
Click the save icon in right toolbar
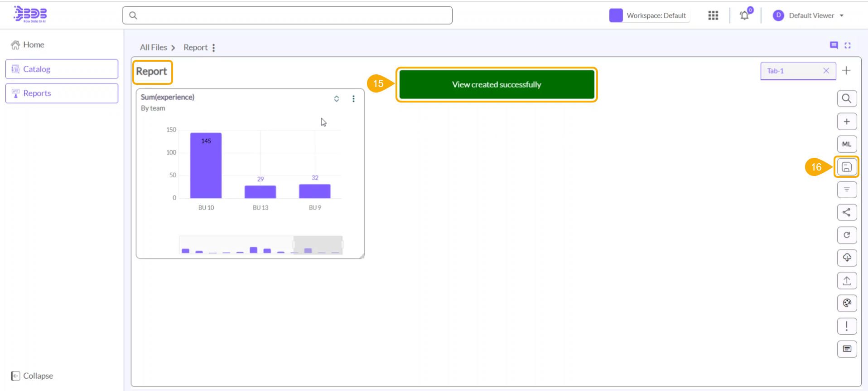point(846,167)
